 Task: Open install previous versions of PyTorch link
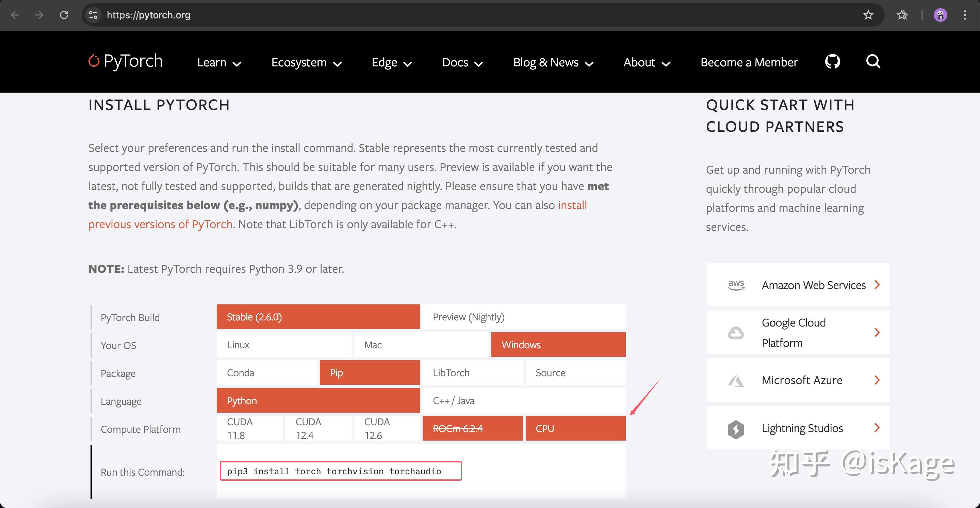tap(160, 224)
